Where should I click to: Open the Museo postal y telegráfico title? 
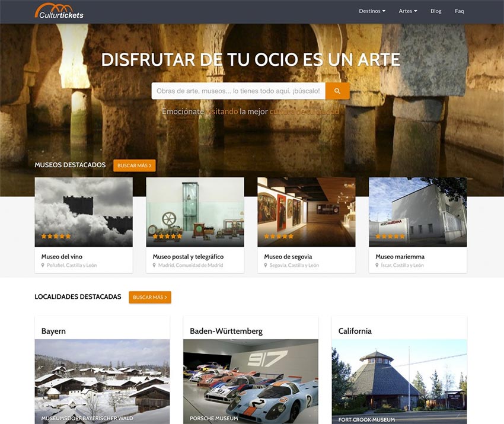click(188, 256)
